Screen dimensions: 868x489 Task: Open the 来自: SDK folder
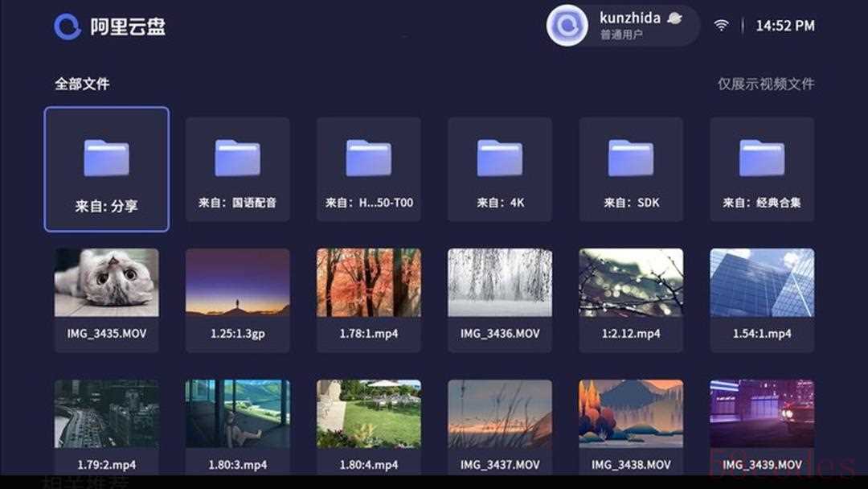point(631,169)
